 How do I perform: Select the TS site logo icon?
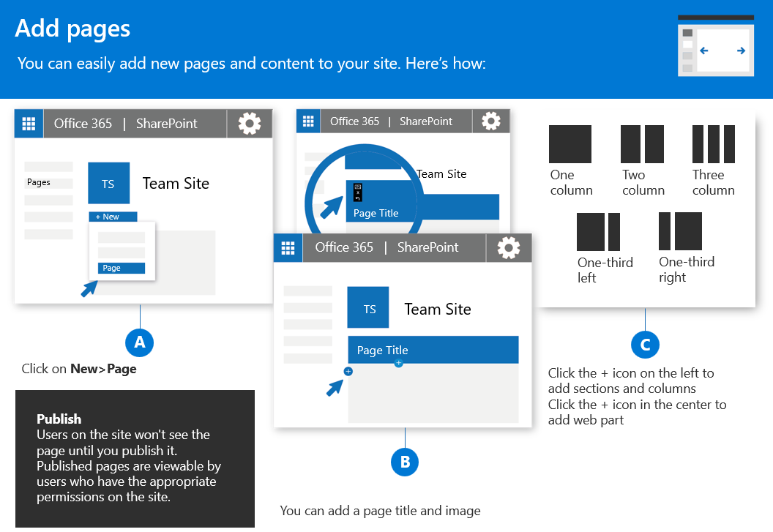(108, 183)
